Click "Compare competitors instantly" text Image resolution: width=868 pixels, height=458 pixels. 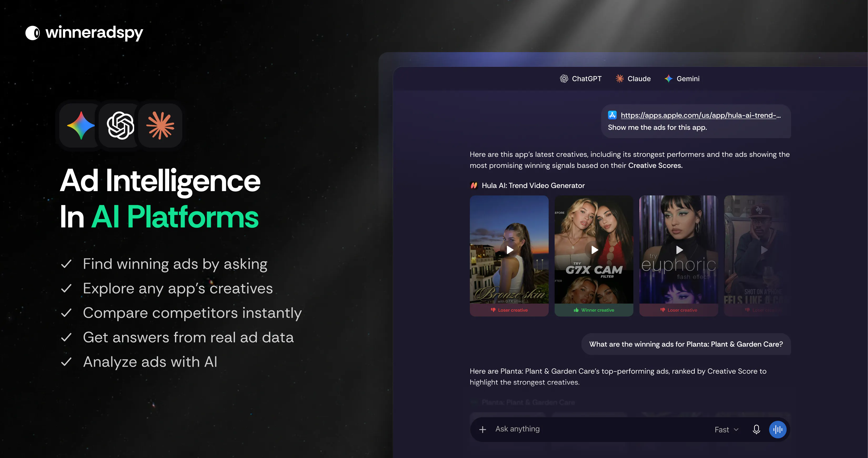pos(192,313)
